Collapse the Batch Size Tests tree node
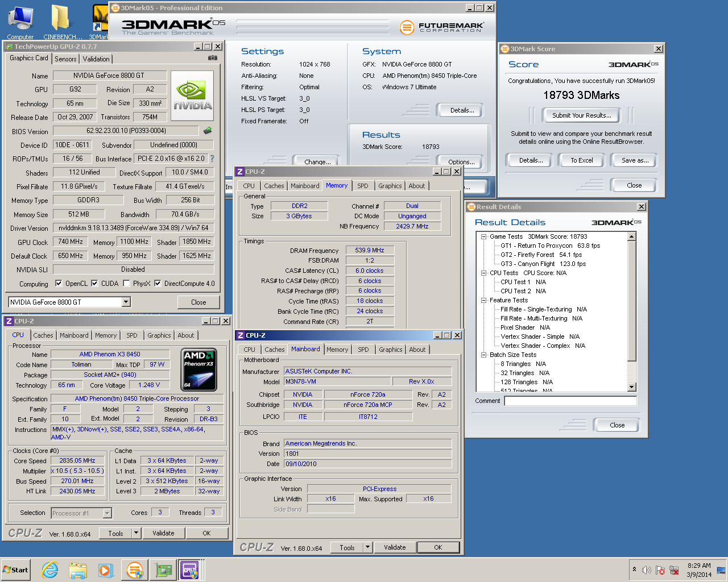 483,355
